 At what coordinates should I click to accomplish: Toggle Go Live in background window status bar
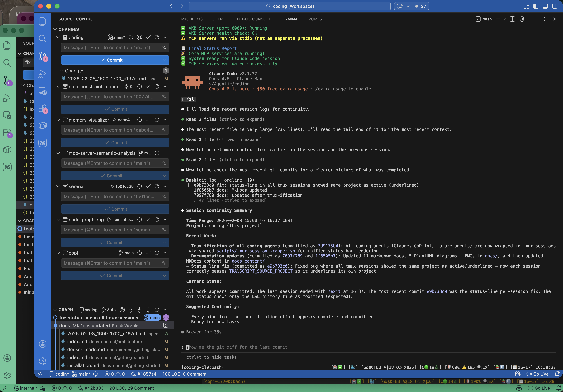pyautogui.click(x=539, y=388)
